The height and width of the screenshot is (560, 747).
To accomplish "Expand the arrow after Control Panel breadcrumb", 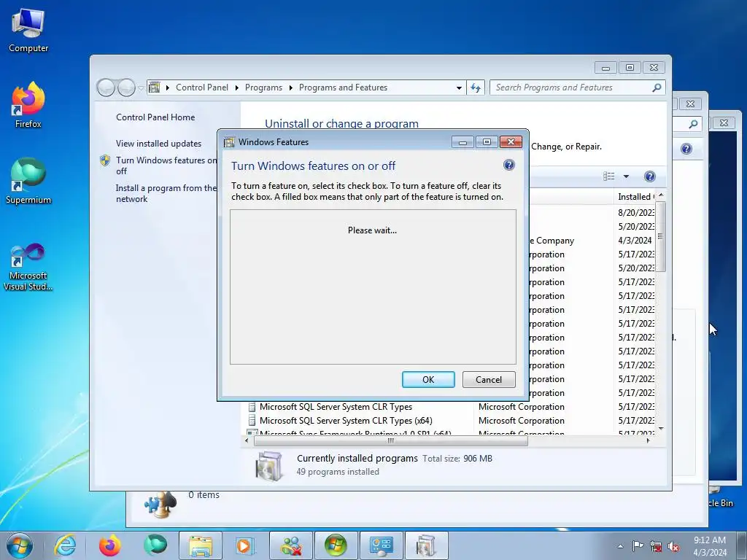I will [237, 87].
